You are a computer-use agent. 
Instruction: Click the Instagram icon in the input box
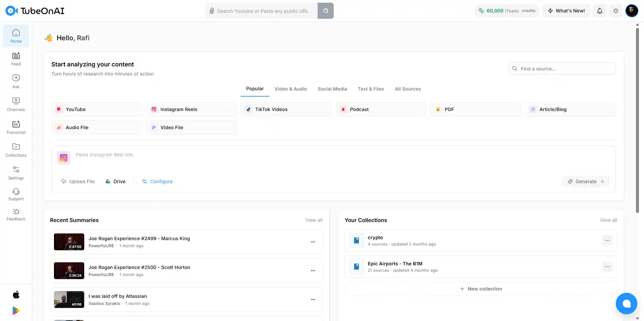[64, 158]
